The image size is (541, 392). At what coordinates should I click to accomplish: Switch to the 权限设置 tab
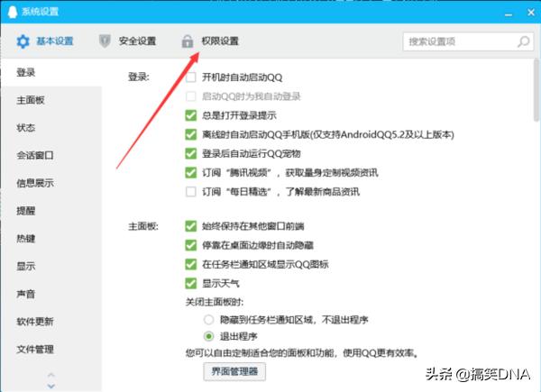click(x=210, y=41)
